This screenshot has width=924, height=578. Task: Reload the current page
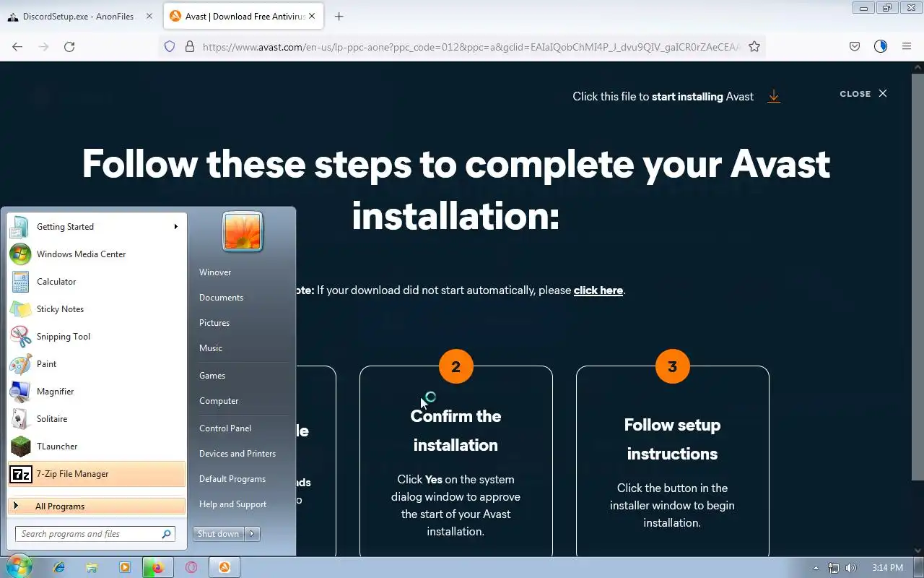click(69, 46)
